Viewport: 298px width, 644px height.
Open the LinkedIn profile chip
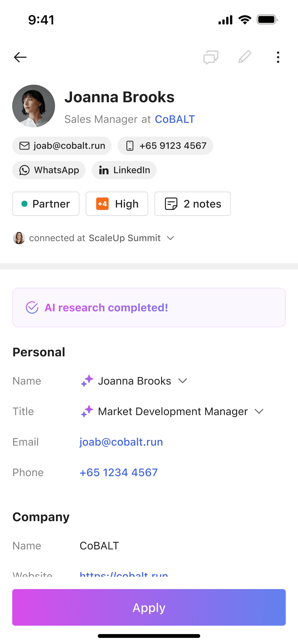pyautogui.click(x=124, y=170)
